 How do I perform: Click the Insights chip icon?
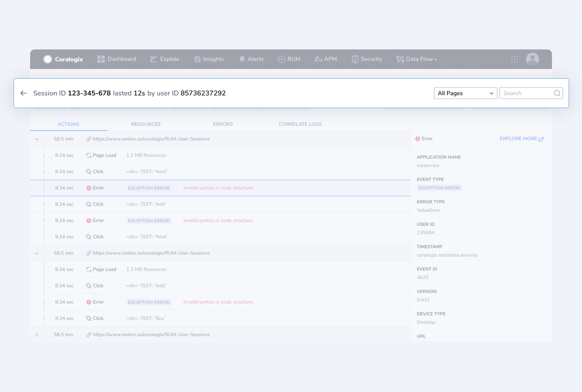coord(197,59)
